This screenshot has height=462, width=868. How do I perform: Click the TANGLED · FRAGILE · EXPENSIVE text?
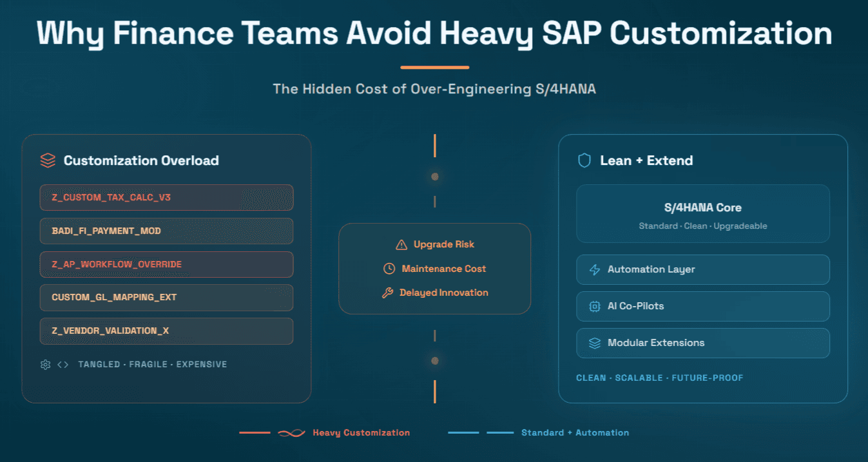(x=153, y=365)
